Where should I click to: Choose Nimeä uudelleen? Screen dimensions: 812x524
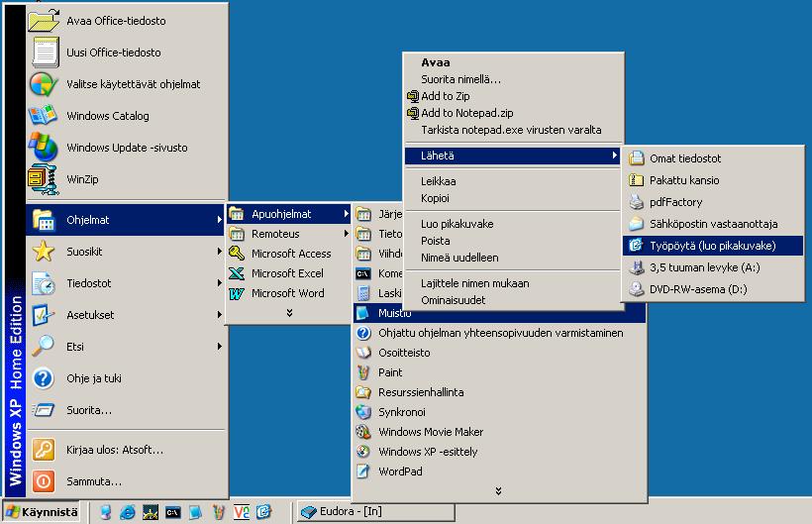coord(459,258)
